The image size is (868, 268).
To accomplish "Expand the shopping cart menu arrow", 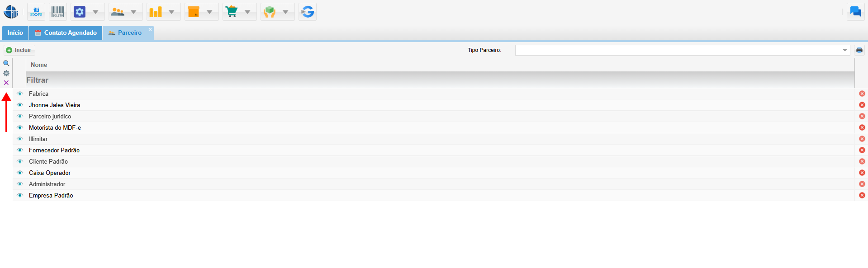I will [247, 12].
